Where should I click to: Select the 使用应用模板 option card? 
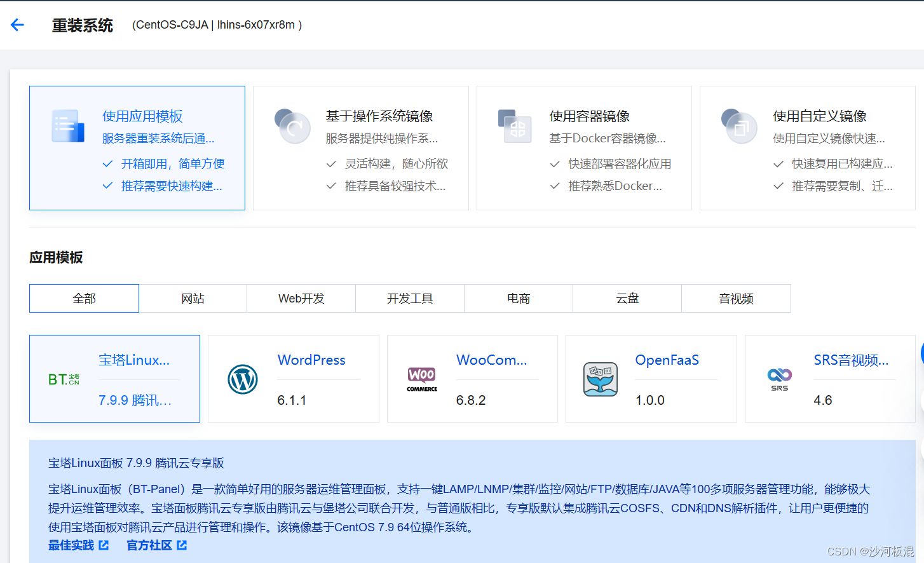[x=137, y=148]
